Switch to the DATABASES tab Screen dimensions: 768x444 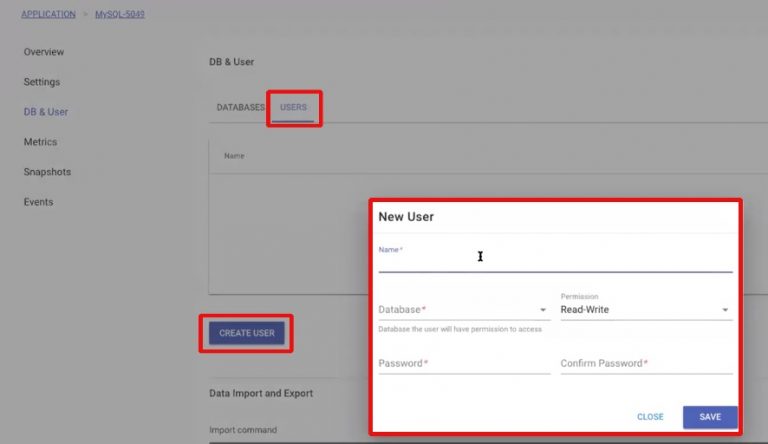tap(240, 107)
